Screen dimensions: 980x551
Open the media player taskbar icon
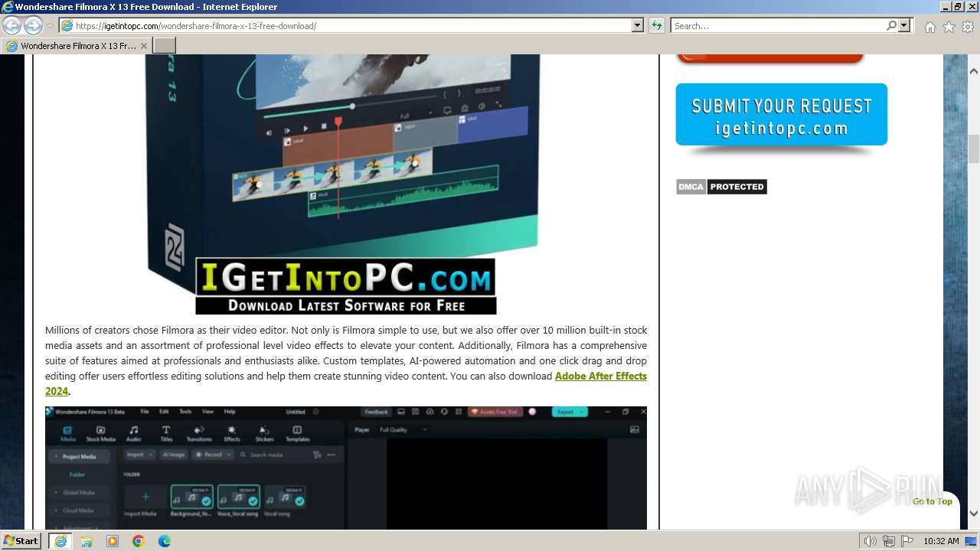113,541
